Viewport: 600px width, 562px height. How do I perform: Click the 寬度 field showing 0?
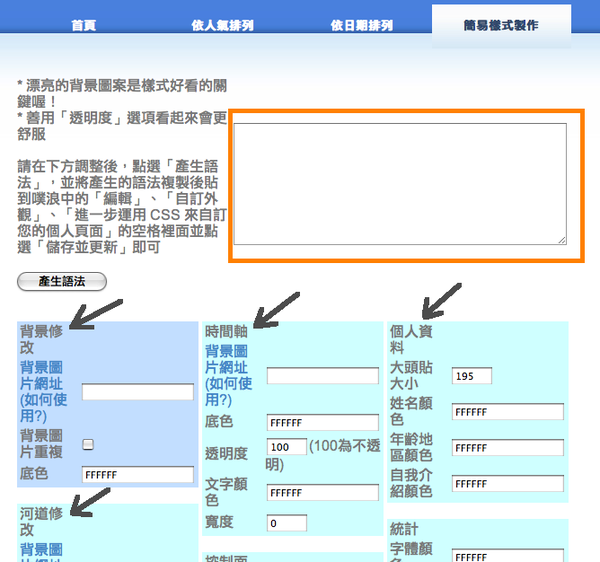pyautogui.click(x=287, y=523)
